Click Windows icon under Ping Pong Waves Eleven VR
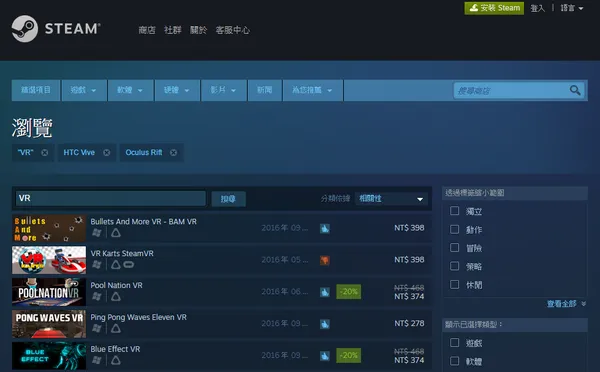The width and height of the screenshot is (600, 372). point(97,328)
